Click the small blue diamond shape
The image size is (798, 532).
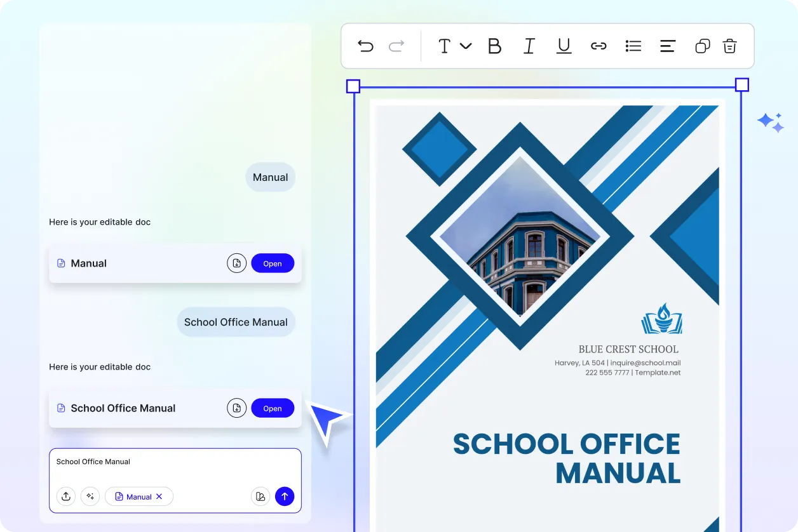pos(439,149)
